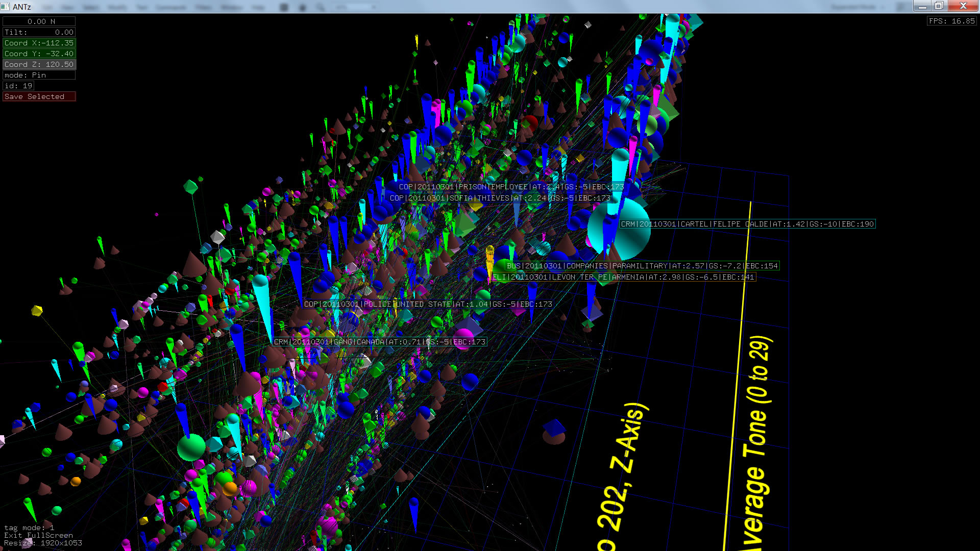Select the green octahedron glyph upper-left
The image size is (980, 551).
[x=190, y=187]
